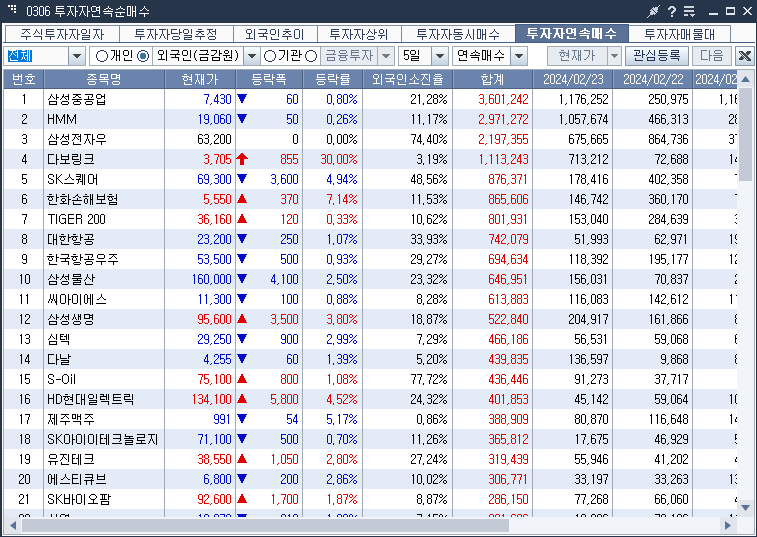Select the 외국인(금감원) radio button
Screen dimensions: 757x537
click(143, 56)
